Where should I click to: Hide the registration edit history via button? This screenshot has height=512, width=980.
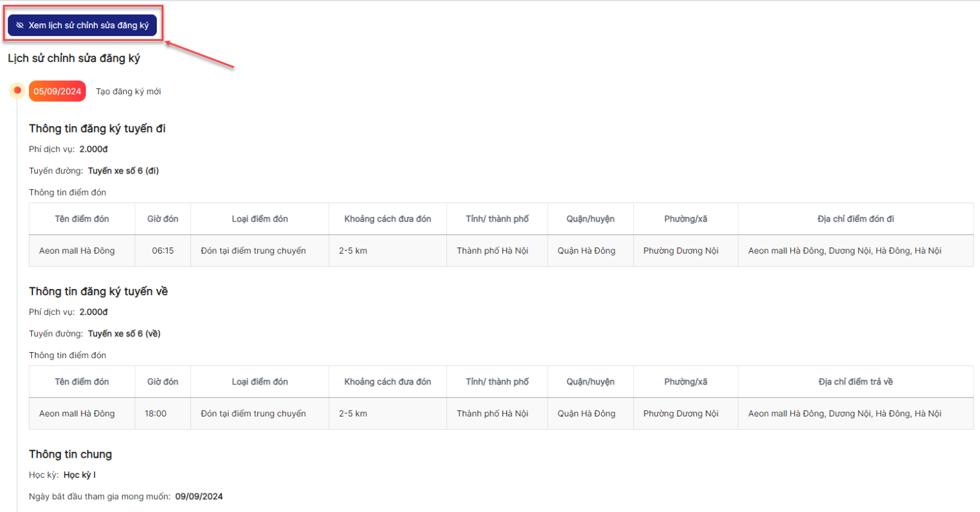pyautogui.click(x=82, y=25)
